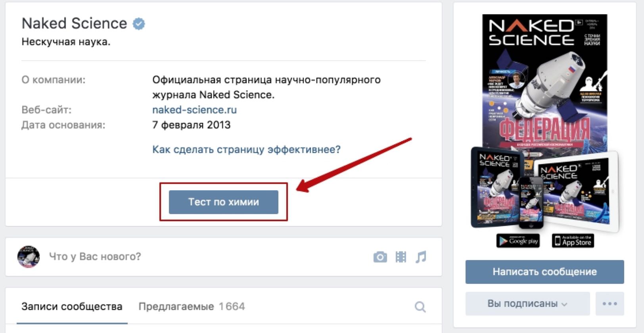Open the Naked Science magazine cover image
644x333 pixels.
(x=544, y=131)
